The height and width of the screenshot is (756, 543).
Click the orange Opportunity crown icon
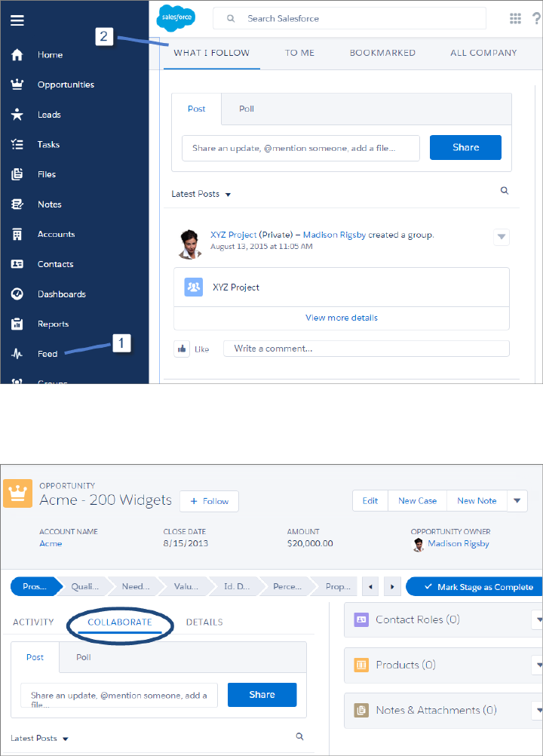pyautogui.click(x=18, y=493)
